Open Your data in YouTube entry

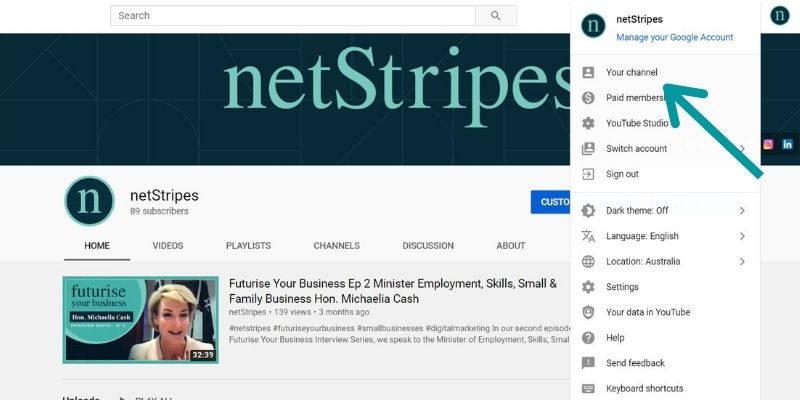(665, 312)
